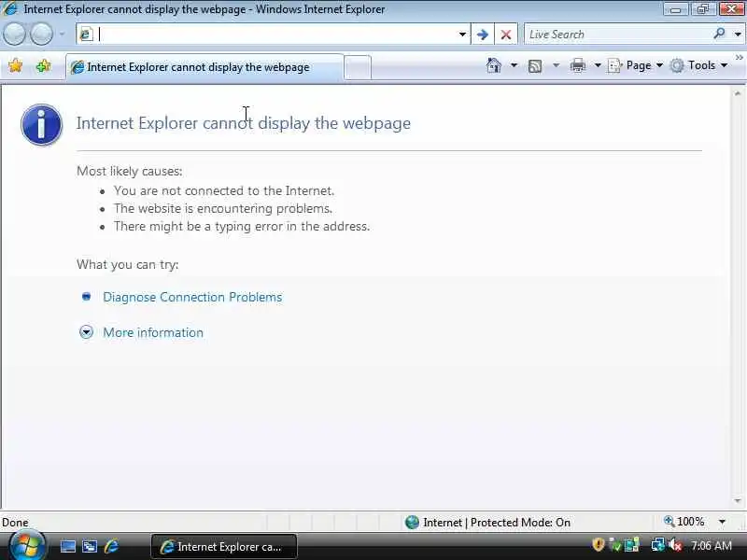The height and width of the screenshot is (560, 747).
Task: Expand the More information section
Action: 153,332
